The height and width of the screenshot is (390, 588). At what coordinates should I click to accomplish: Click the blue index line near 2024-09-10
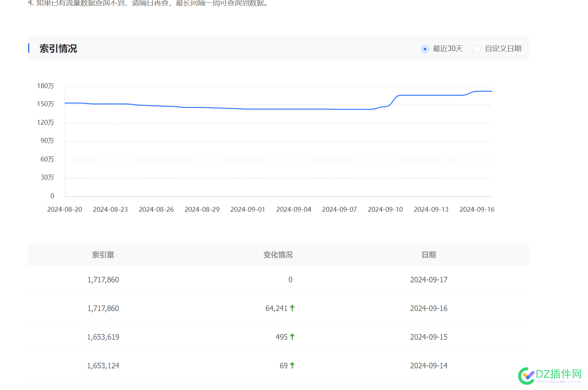(x=386, y=106)
